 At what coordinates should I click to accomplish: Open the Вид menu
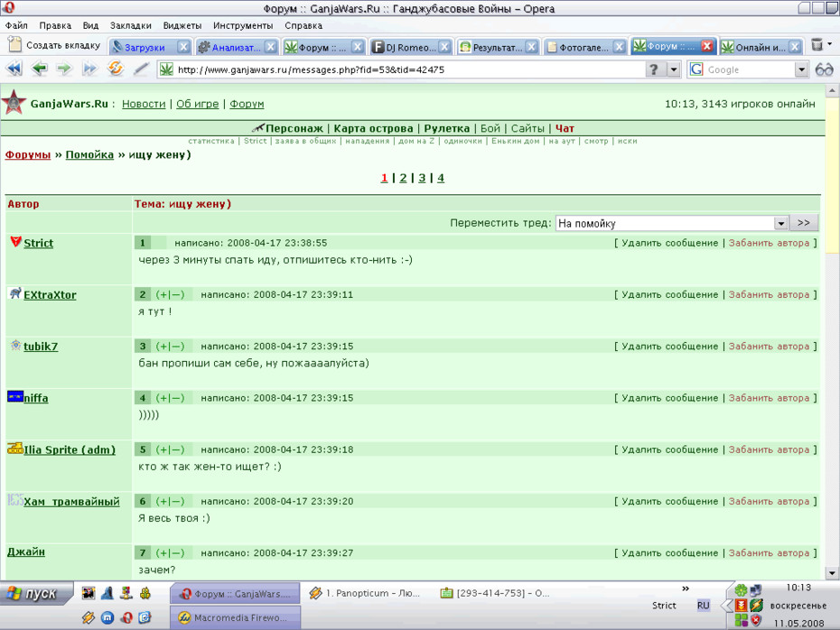[90, 25]
